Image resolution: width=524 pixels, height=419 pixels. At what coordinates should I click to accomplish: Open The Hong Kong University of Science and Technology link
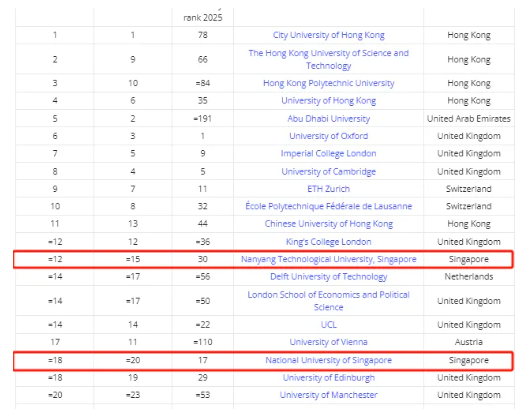pyautogui.click(x=329, y=59)
